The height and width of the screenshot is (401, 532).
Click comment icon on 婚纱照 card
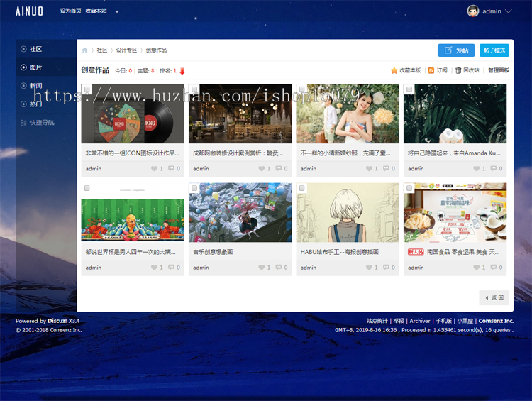[x=386, y=168]
